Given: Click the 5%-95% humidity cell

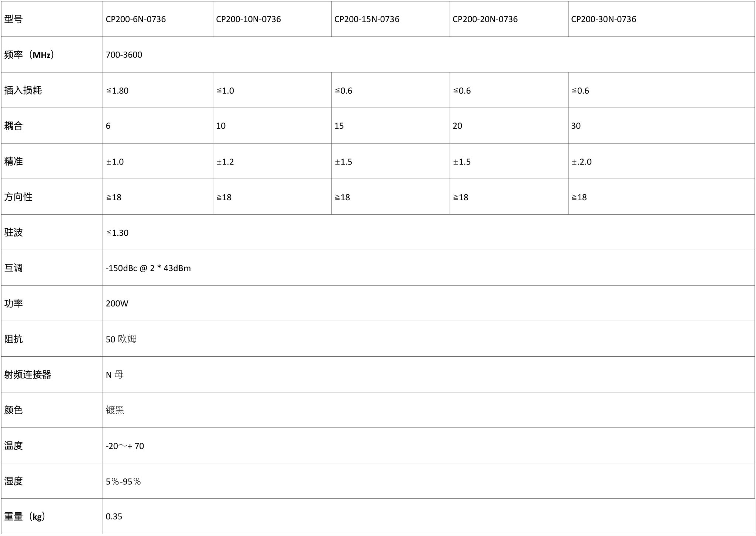Looking at the screenshot, I should point(429,481).
